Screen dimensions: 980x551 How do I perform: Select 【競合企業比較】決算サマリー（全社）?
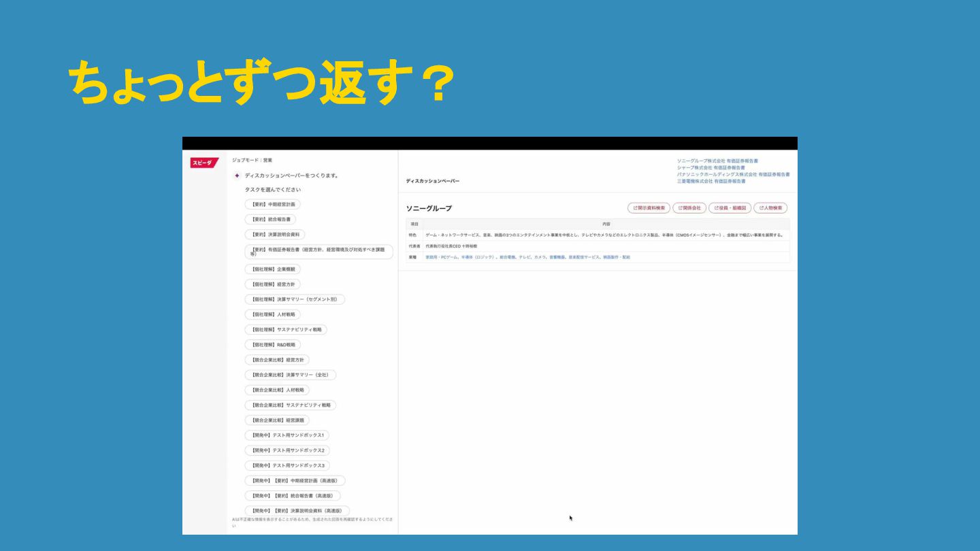click(x=291, y=375)
